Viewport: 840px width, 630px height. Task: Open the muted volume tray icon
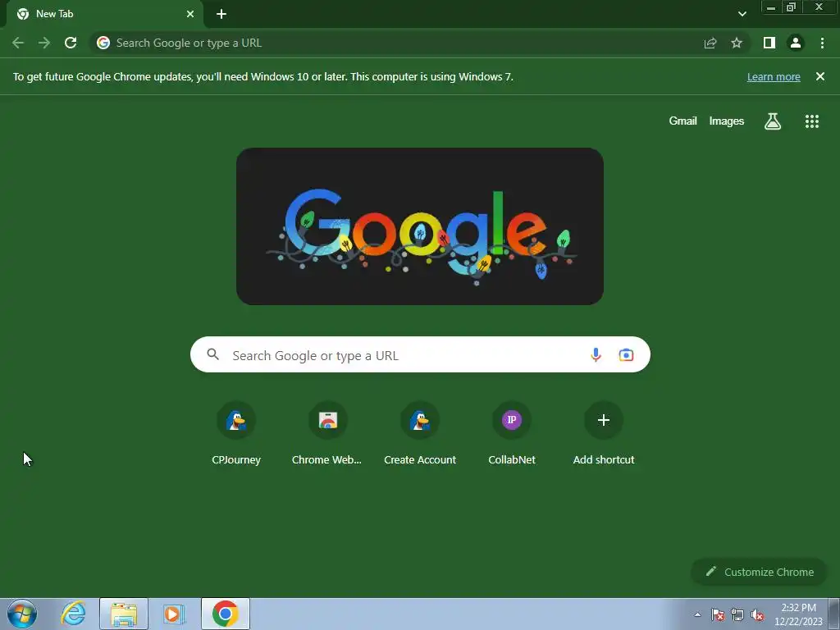point(757,614)
